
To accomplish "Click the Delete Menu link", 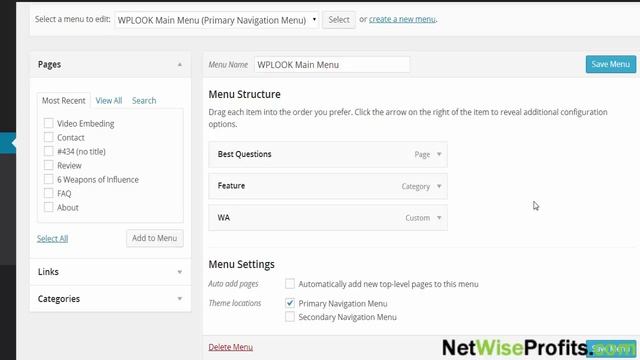I will click(x=231, y=347).
